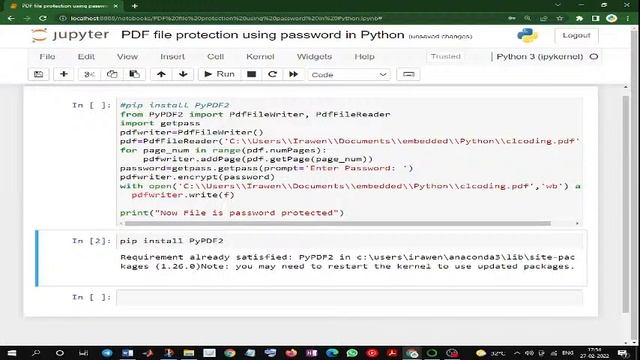
Task: Share this page icon in address bar
Action: 543,18
